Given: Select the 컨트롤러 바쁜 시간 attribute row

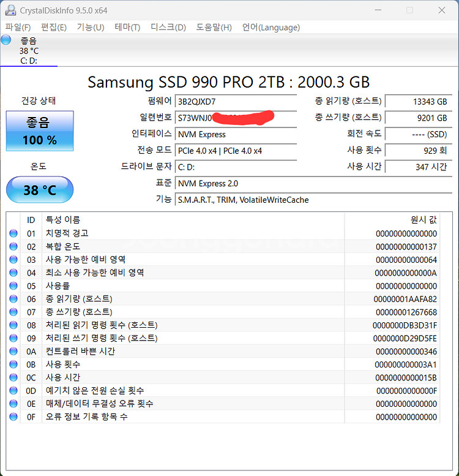Looking at the screenshot, I should click(x=223, y=351).
